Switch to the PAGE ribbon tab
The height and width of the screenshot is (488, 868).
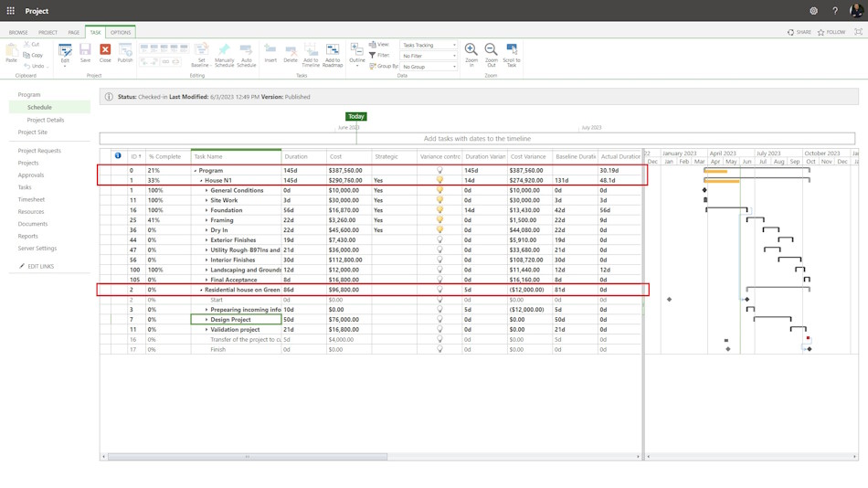click(x=74, y=33)
